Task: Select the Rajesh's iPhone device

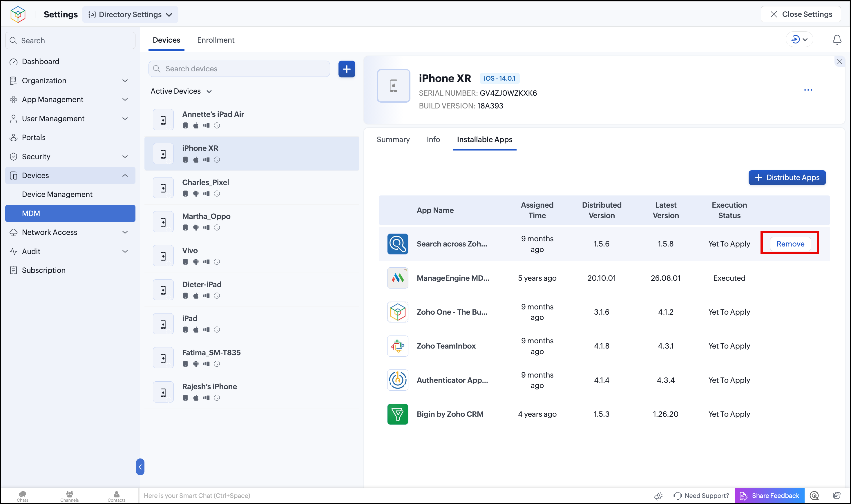Action: (x=252, y=392)
